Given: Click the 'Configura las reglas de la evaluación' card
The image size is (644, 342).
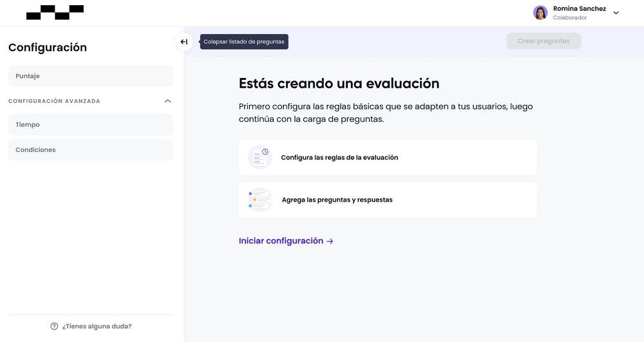Looking at the screenshot, I should [387, 157].
